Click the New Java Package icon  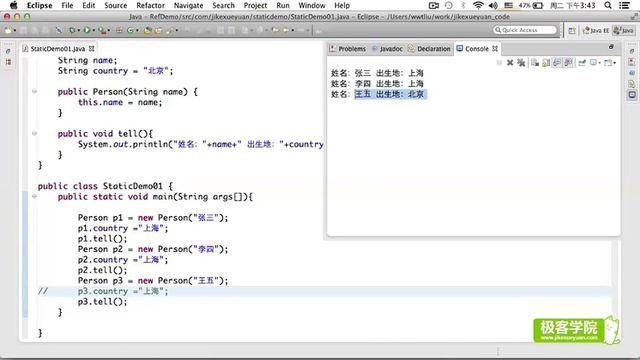[x=119, y=30]
